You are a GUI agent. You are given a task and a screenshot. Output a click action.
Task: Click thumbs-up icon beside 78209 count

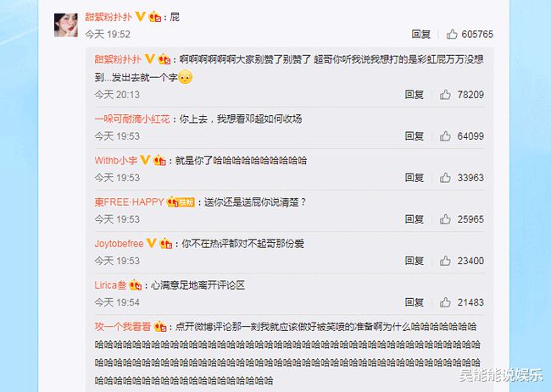click(x=445, y=95)
